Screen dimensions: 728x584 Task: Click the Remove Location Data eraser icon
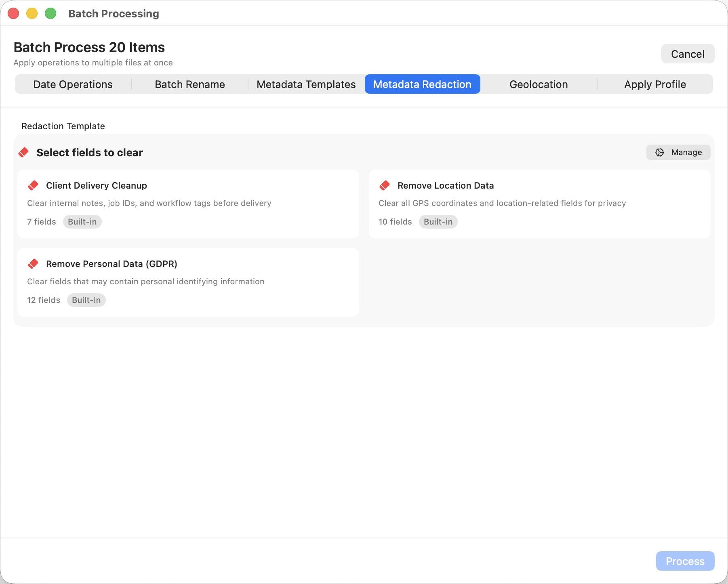(385, 185)
